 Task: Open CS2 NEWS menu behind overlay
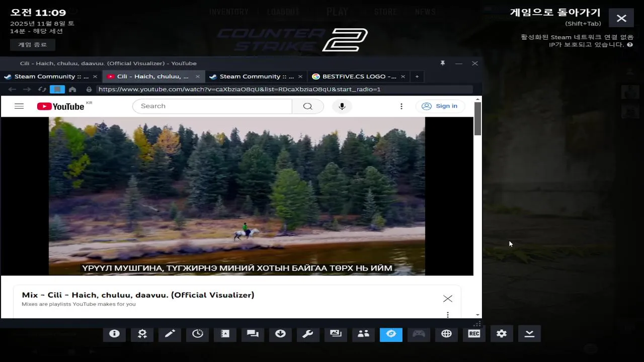point(425,12)
